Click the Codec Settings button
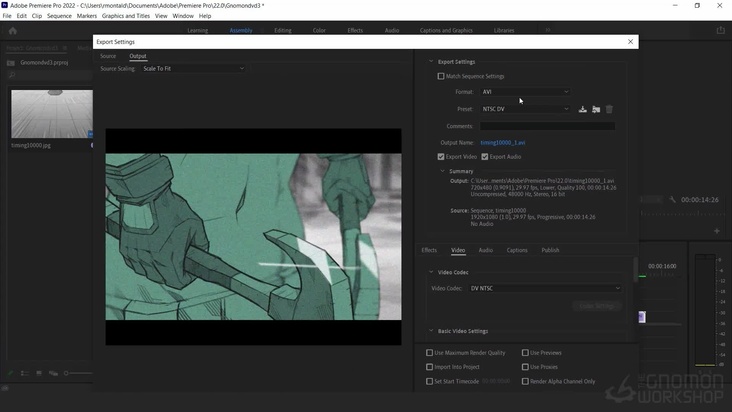The width and height of the screenshot is (732, 412). point(597,306)
